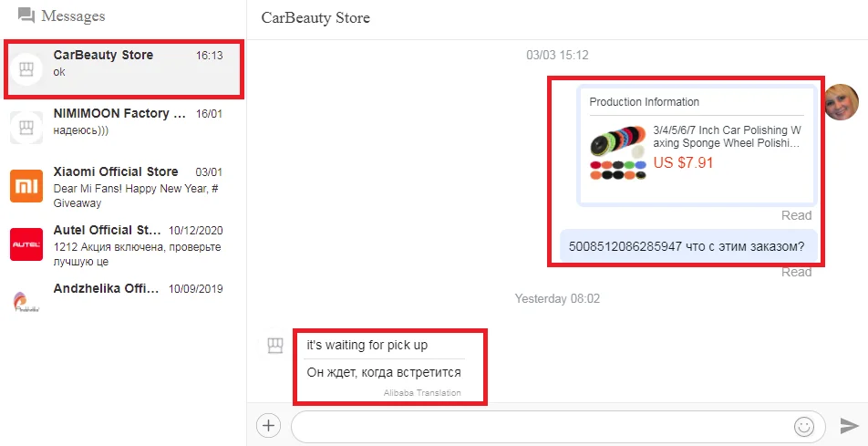Click the "ok" preview under CarBeauty Store
Image resolution: width=868 pixels, height=446 pixels.
(59, 72)
